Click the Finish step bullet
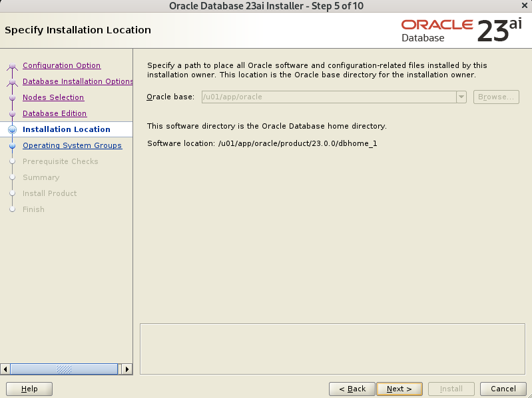532x398 pixels. pos(12,209)
